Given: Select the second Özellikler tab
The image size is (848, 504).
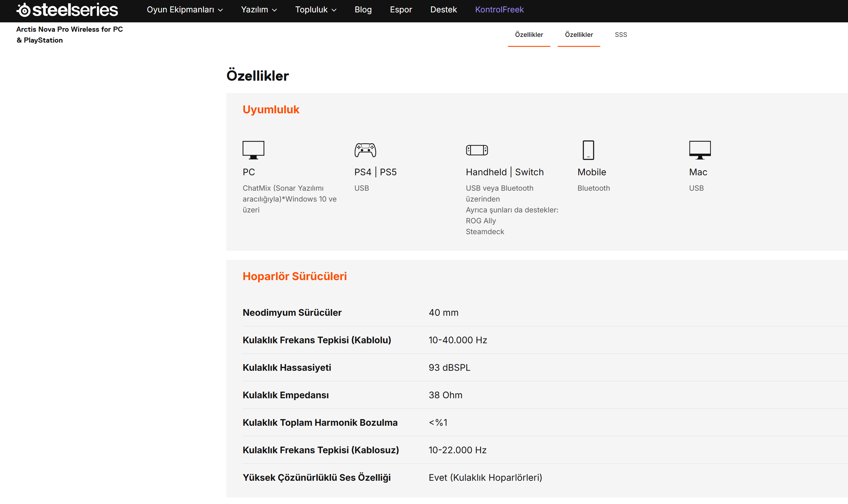Looking at the screenshot, I should [x=579, y=35].
